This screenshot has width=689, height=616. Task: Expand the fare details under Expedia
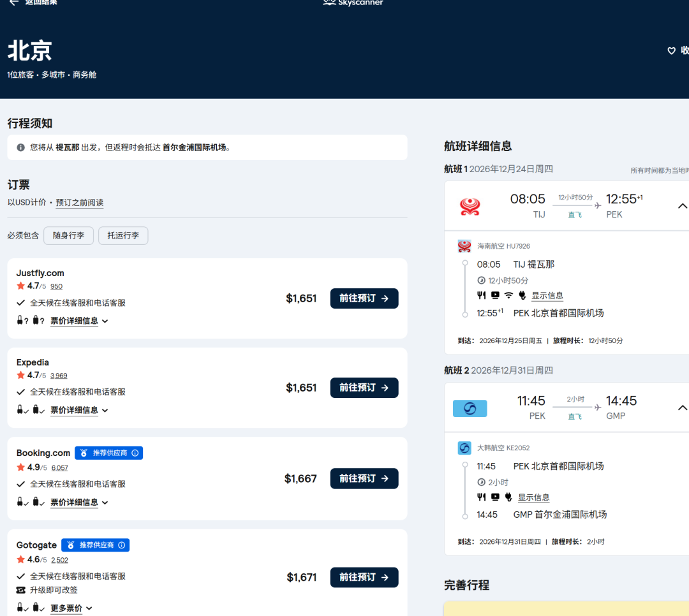pos(79,410)
